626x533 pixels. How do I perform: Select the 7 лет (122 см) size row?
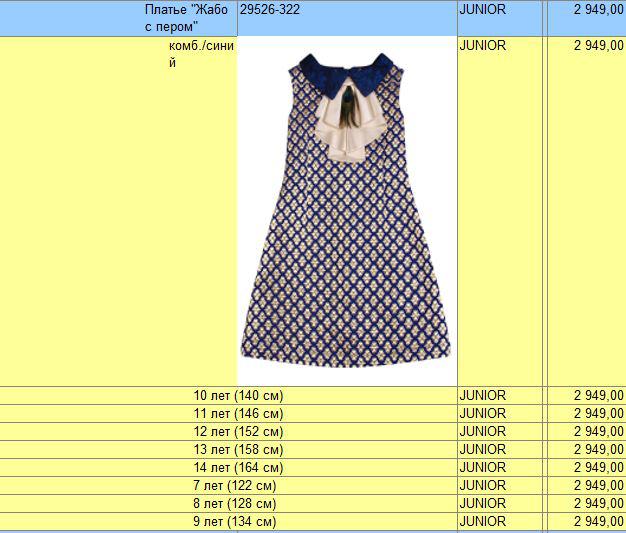(238, 486)
